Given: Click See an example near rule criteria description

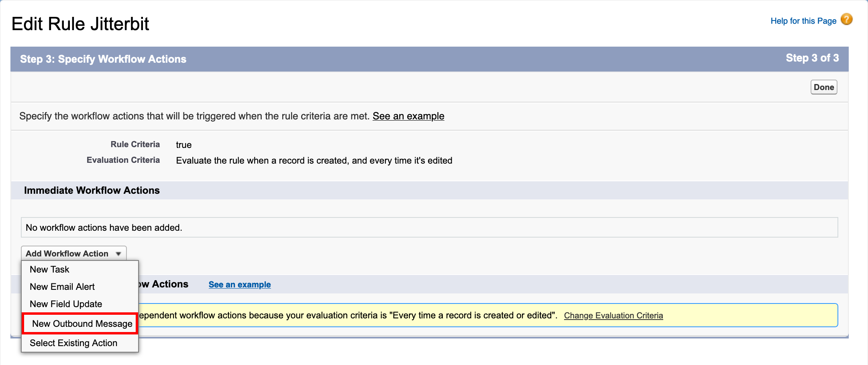Looking at the screenshot, I should [408, 116].
